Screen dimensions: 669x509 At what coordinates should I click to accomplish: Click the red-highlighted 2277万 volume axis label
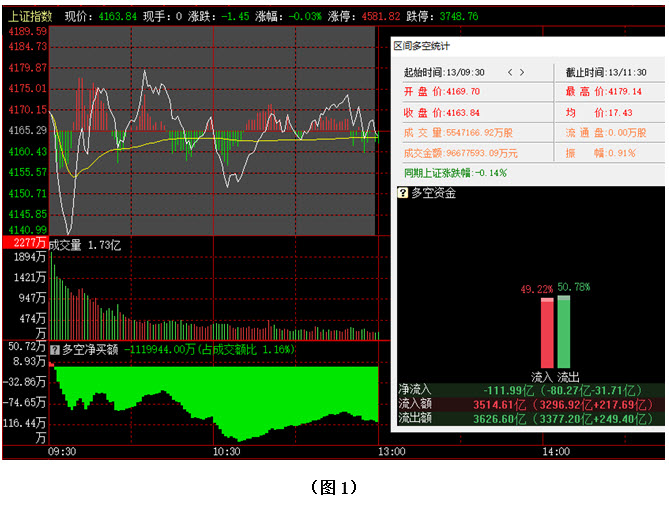point(24,243)
